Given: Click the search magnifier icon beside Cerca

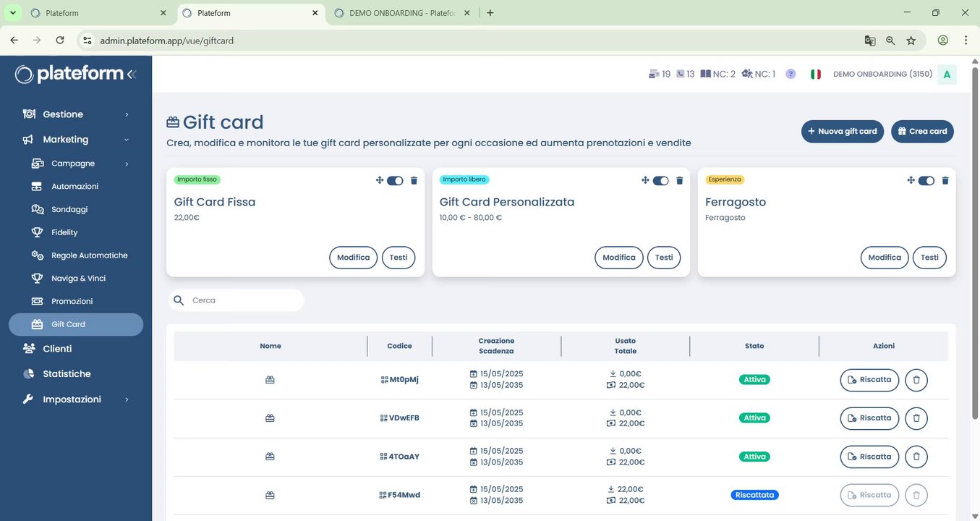Looking at the screenshot, I should click(x=179, y=300).
